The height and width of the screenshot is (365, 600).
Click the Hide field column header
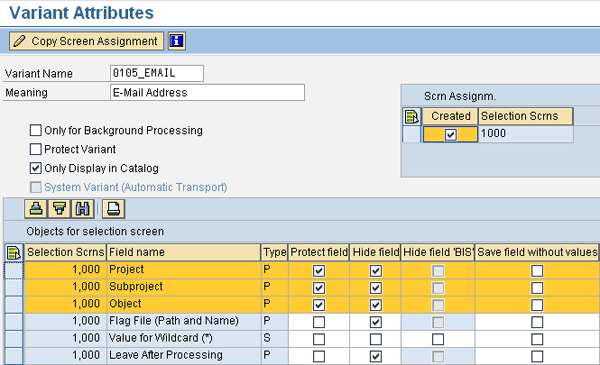375,253
